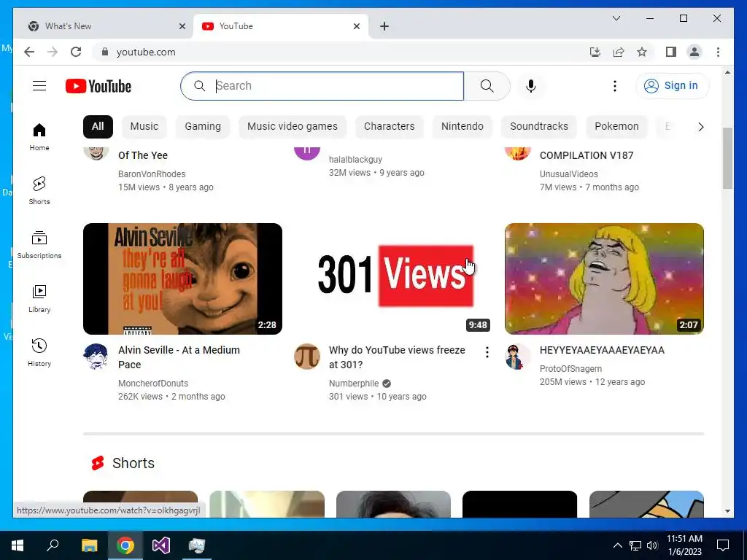Select the Soundtracks filter chip

point(539,126)
